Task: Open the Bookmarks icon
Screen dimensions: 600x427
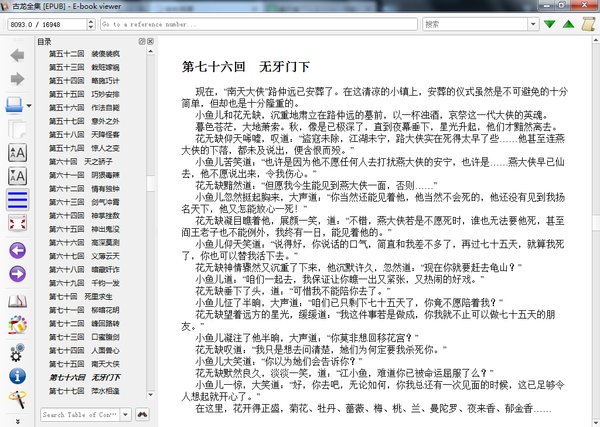Action: click(x=17, y=302)
